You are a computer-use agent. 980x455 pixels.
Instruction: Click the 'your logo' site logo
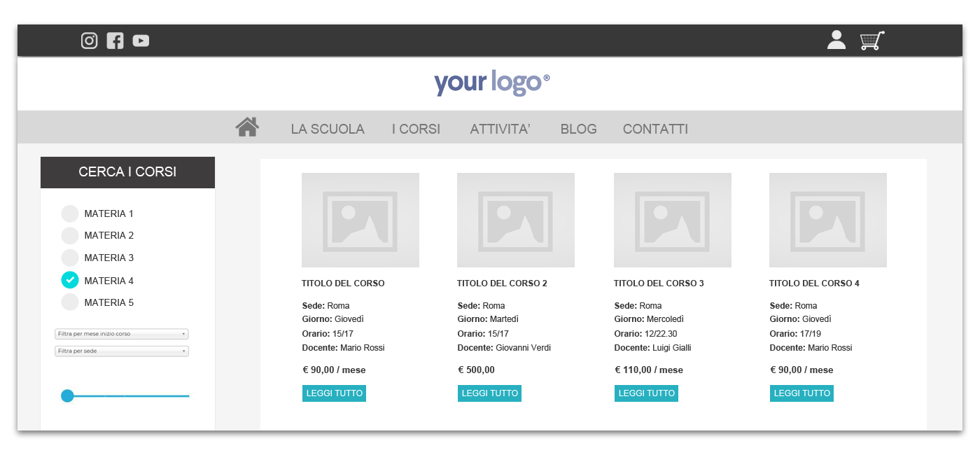[491, 83]
